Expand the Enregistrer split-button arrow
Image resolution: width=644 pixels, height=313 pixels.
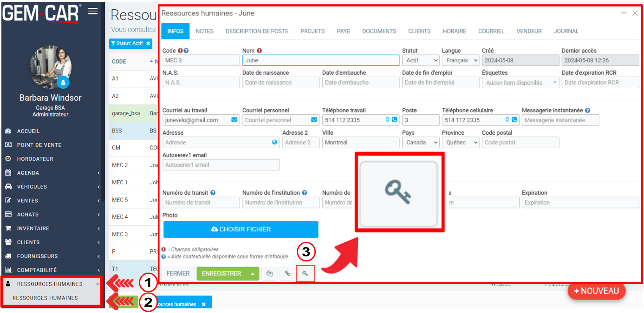(x=252, y=274)
